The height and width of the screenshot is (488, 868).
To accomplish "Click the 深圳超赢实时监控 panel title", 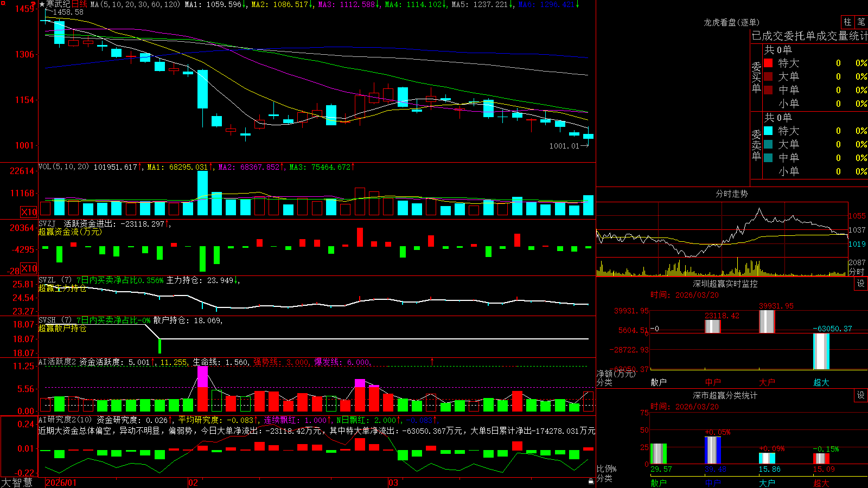I will [725, 284].
